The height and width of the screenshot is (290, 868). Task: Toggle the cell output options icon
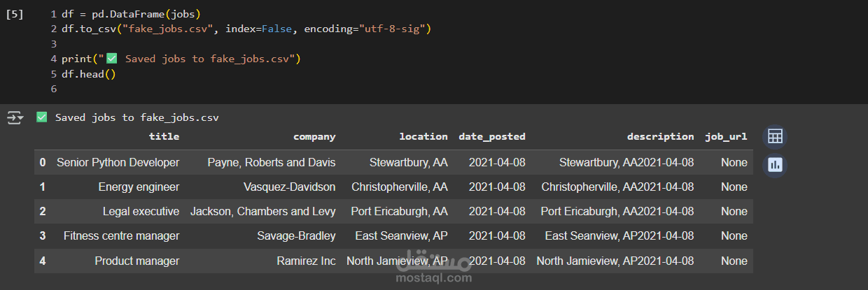point(15,117)
